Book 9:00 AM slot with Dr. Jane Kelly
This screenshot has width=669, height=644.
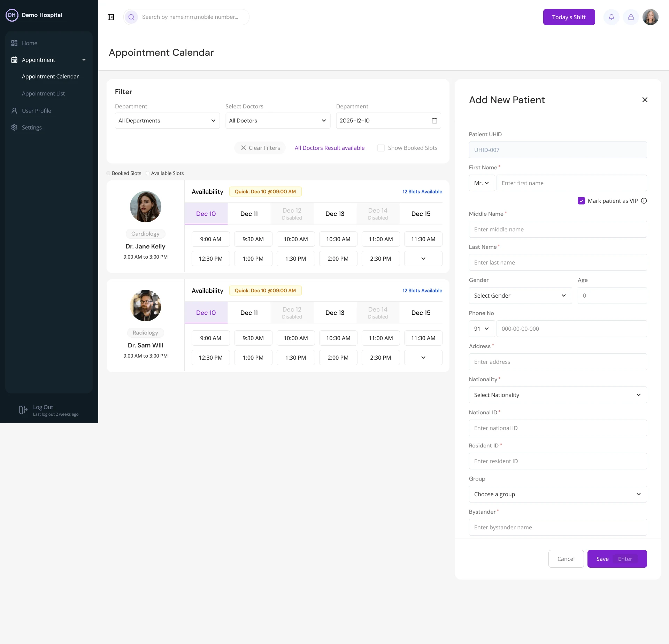211,239
